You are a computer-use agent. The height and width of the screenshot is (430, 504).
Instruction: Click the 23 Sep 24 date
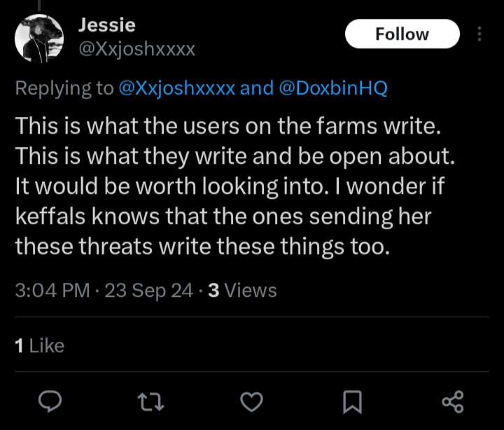[149, 291]
